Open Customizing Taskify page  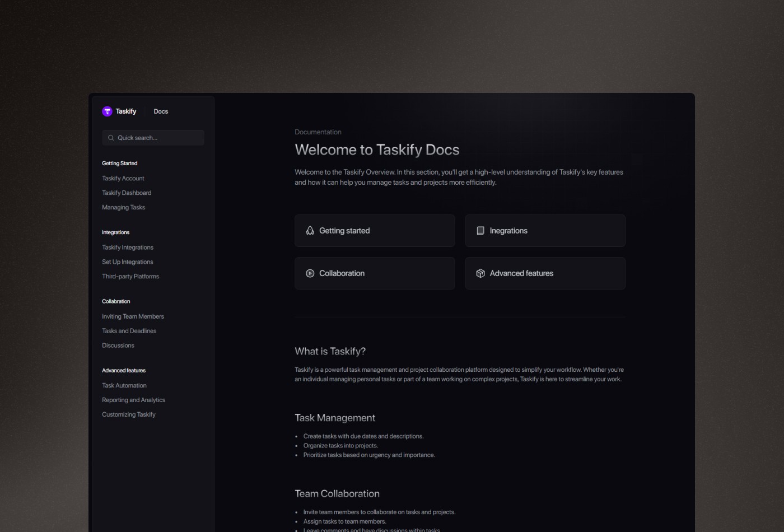[129, 414]
